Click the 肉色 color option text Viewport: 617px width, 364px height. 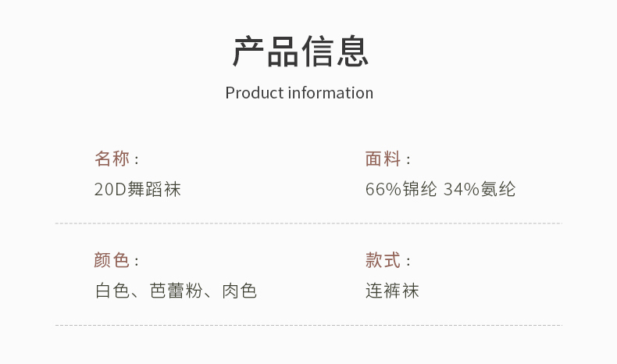pos(240,291)
